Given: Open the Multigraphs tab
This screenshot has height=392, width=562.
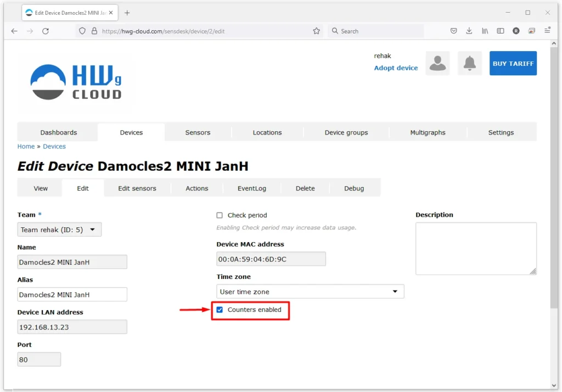Looking at the screenshot, I should pos(428,132).
